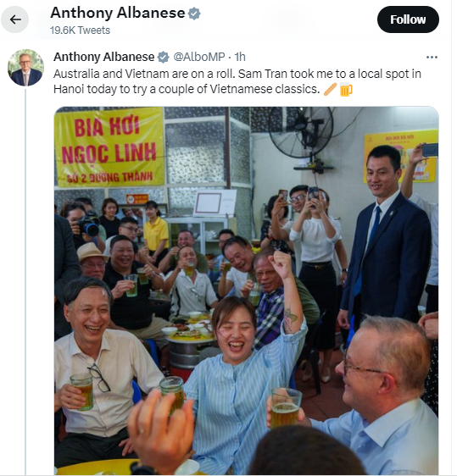Screen dimensions: 457x476
Task: Click the cheering woman in blue striped shirt
Action: tap(243, 370)
